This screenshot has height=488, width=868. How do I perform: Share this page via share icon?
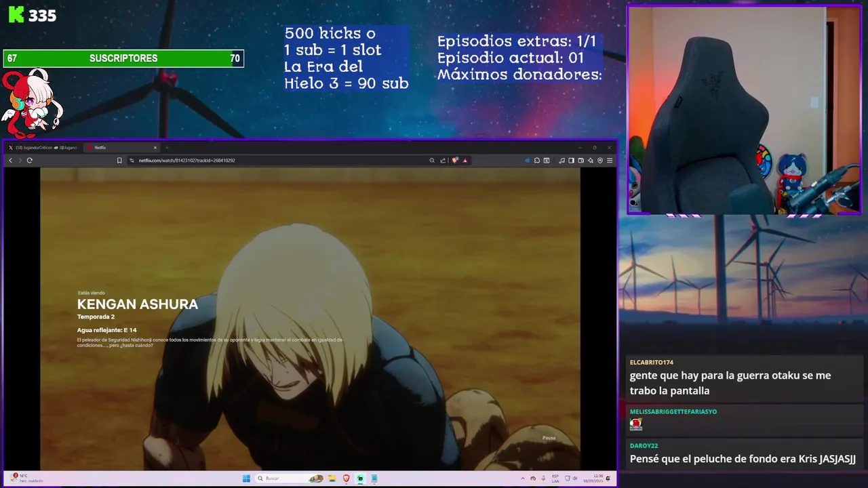pos(443,161)
